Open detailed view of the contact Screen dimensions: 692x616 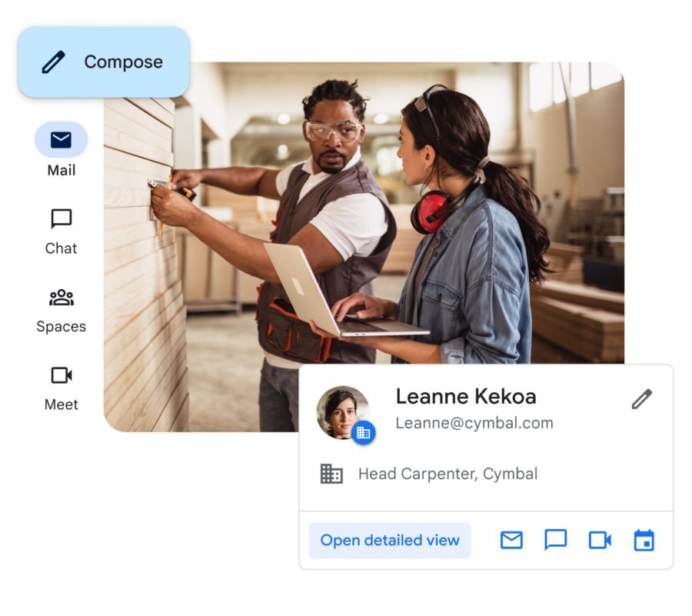pyautogui.click(x=390, y=540)
